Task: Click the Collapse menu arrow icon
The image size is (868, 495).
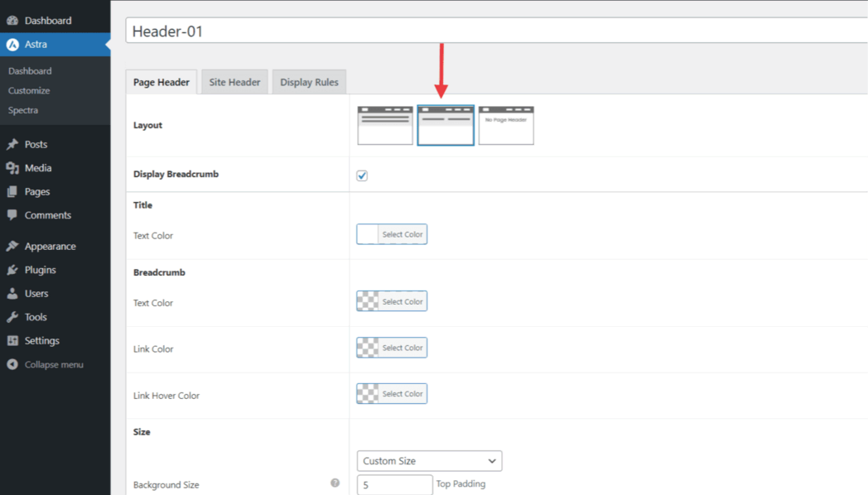Action: click(12, 364)
